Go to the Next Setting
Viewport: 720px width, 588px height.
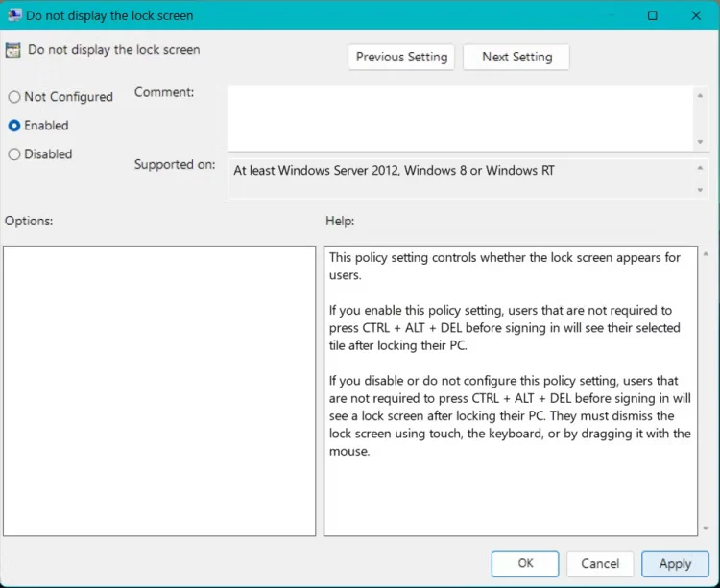(x=516, y=57)
